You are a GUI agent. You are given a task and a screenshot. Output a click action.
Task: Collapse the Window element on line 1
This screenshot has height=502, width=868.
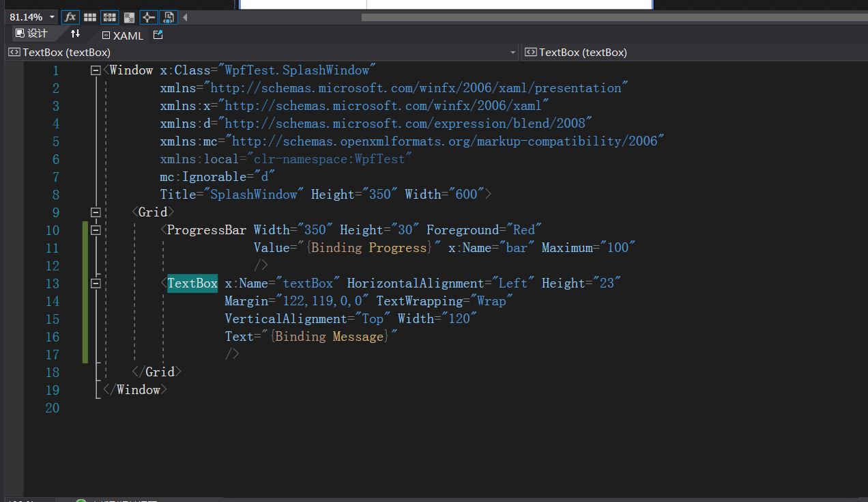click(96, 70)
